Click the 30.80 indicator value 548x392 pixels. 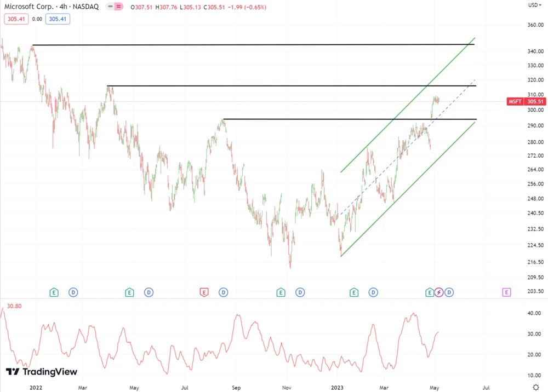[x=14, y=306]
